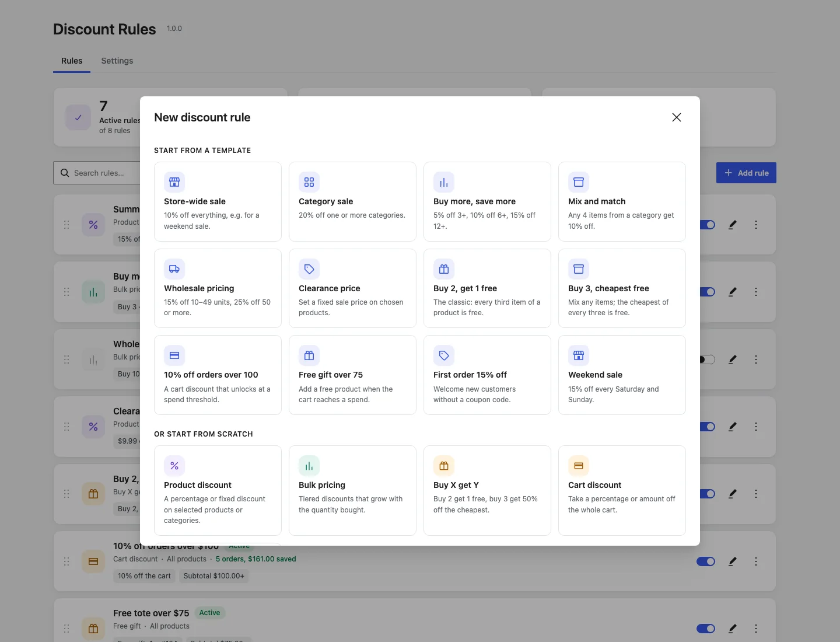Screen dimensions: 840x642
Task: Pick the Cart discount scratch option title
Action: point(594,485)
